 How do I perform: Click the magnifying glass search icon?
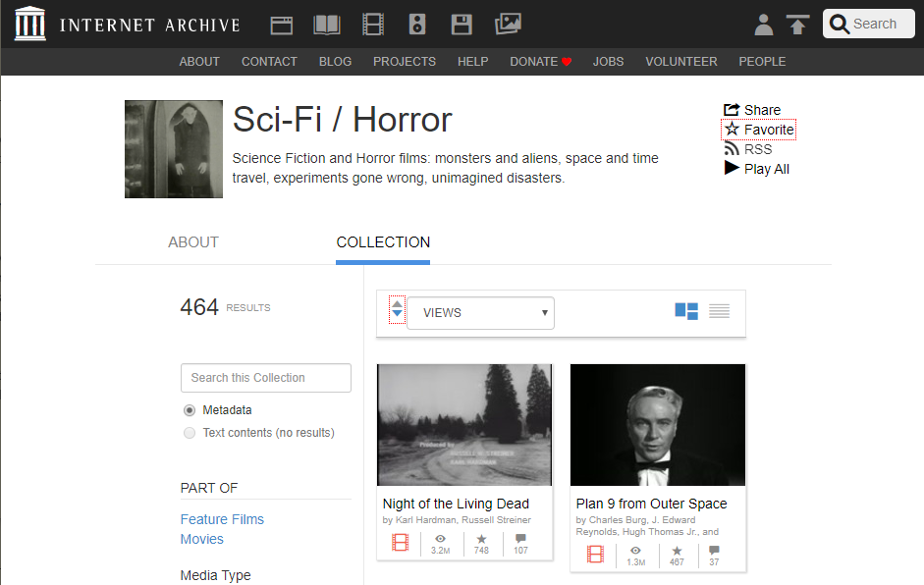(839, 25)
